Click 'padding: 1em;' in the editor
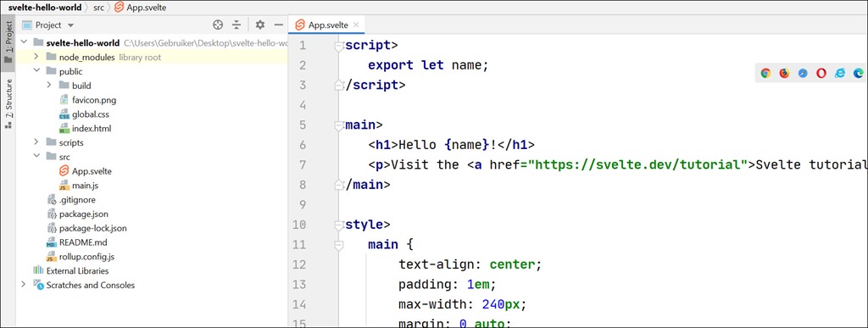 pos(448,284)
